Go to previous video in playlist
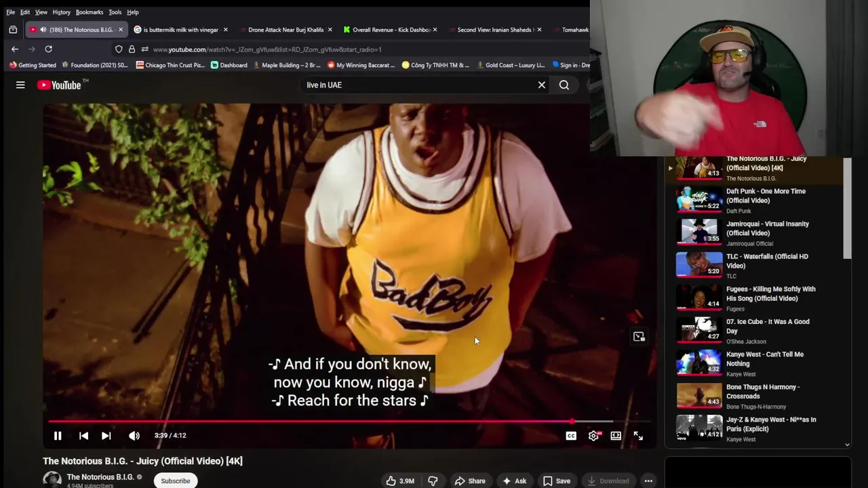 pos(83,436)
